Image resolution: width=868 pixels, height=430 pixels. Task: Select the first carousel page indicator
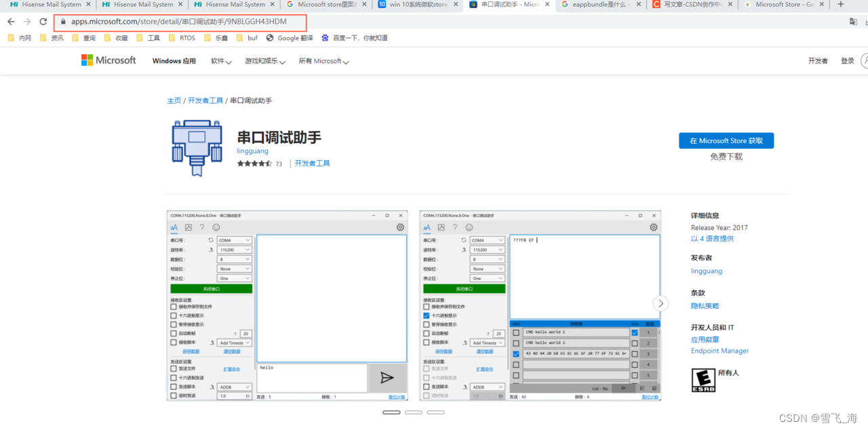(x=391, y=412)
